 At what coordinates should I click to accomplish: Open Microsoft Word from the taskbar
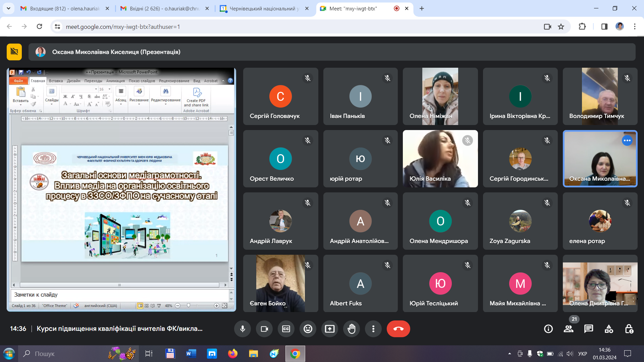click(191, 354)
